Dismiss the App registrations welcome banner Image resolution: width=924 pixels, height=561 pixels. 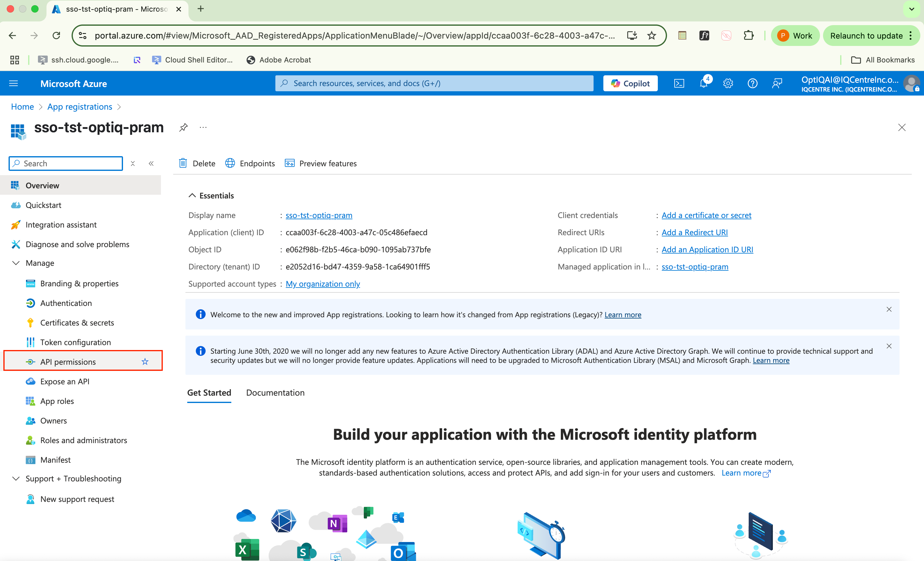(x=889, y=310)
